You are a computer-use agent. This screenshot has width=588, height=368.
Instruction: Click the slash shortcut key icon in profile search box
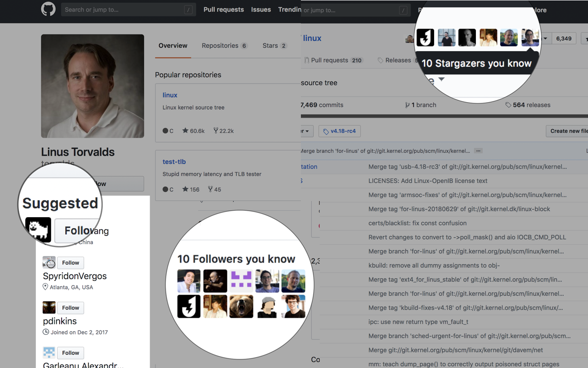[188, 10]
